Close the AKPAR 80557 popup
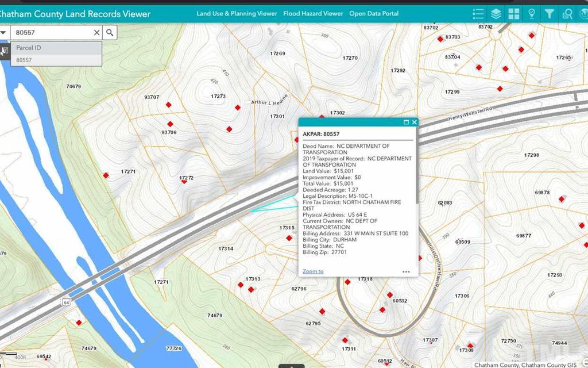The width and height of the screenshot is (588, 368). (x=414, y=122)
